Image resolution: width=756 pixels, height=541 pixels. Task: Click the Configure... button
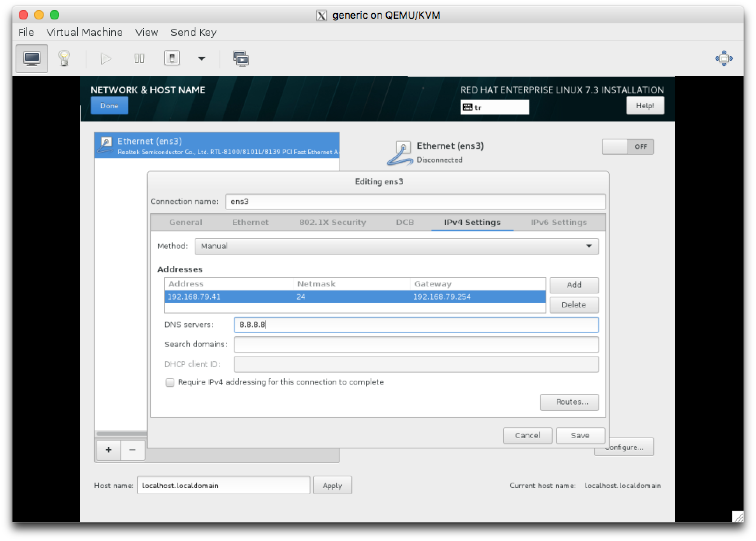click(x=627, y=448)
